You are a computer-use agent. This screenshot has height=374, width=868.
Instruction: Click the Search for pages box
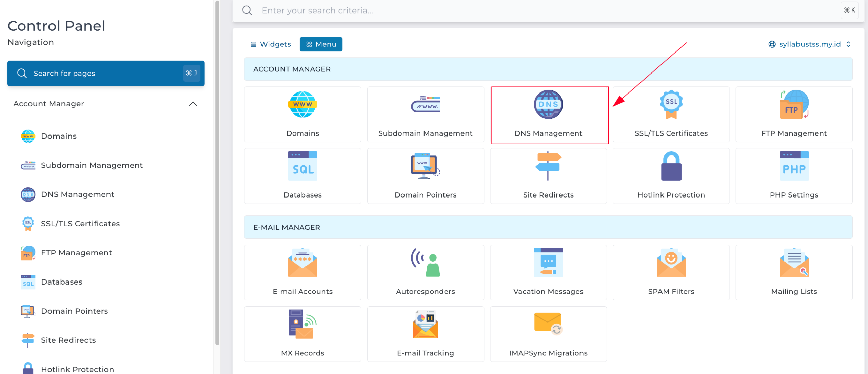106,73
